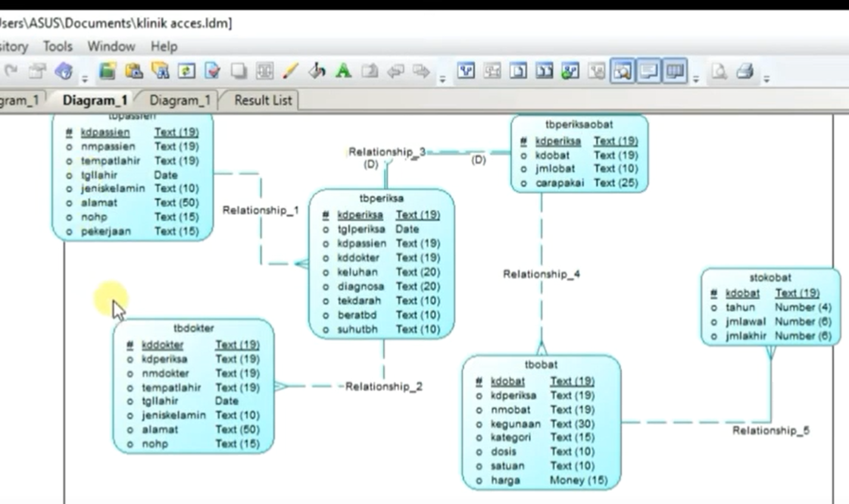Click the green refresh arrows toolbar icon

tap(186, 71)
